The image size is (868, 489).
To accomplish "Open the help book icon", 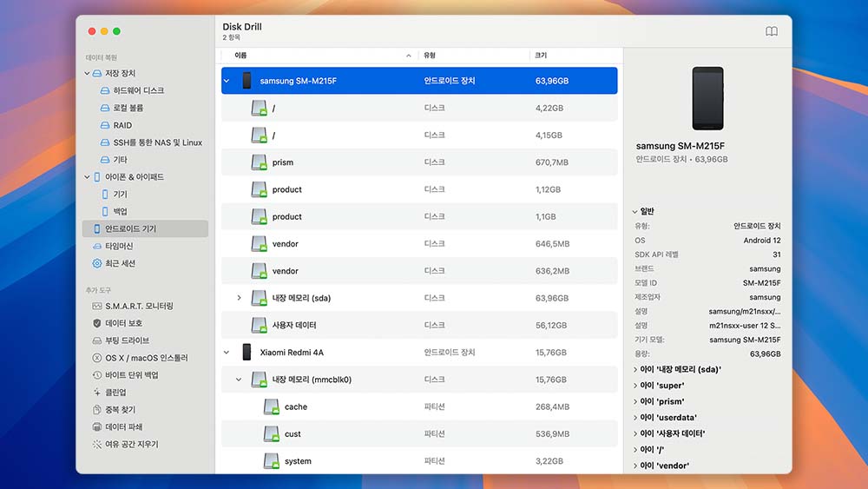I will [x=771, y=31].
